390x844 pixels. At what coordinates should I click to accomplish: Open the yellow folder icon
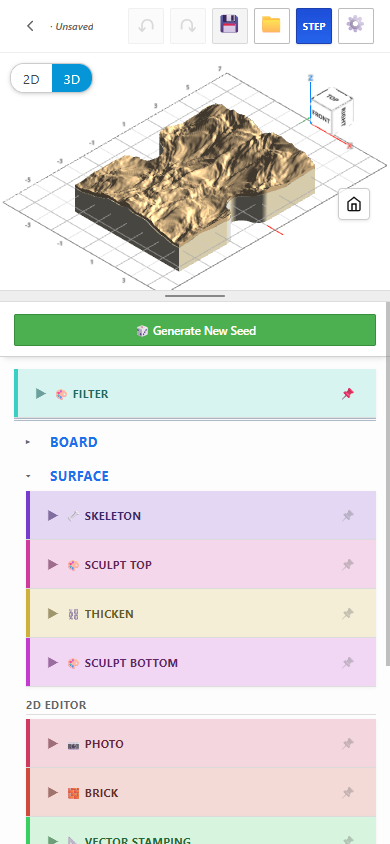point(272,26)
